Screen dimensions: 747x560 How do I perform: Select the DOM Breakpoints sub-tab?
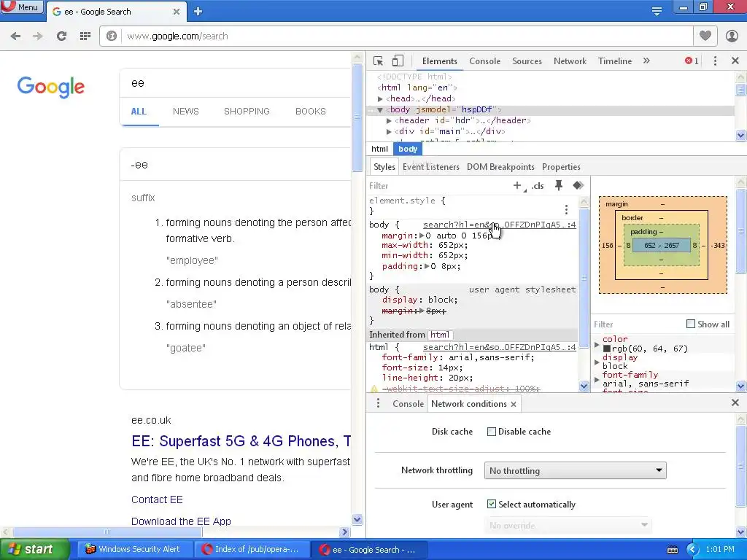click(500, 167)
